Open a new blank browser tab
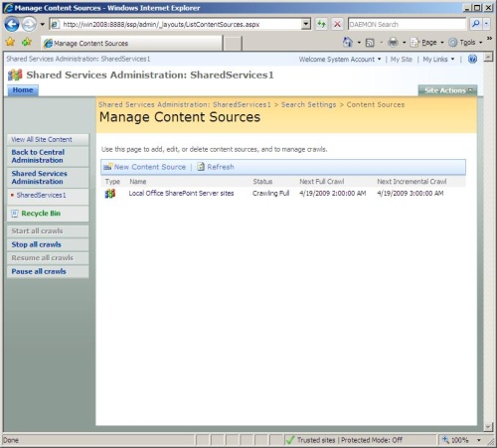The height and width of the screenshot is (448, 497). pyautogui.click(x=233, y=44)
